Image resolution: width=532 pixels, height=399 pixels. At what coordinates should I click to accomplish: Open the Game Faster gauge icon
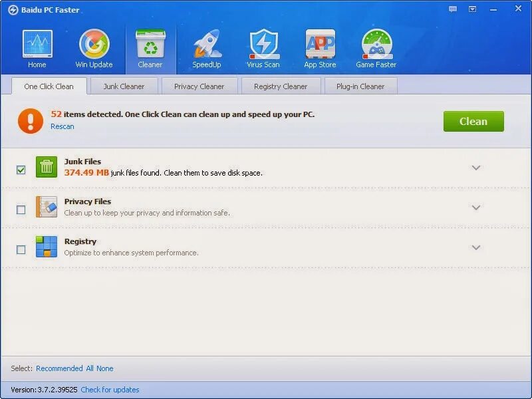tap(376, 44)
